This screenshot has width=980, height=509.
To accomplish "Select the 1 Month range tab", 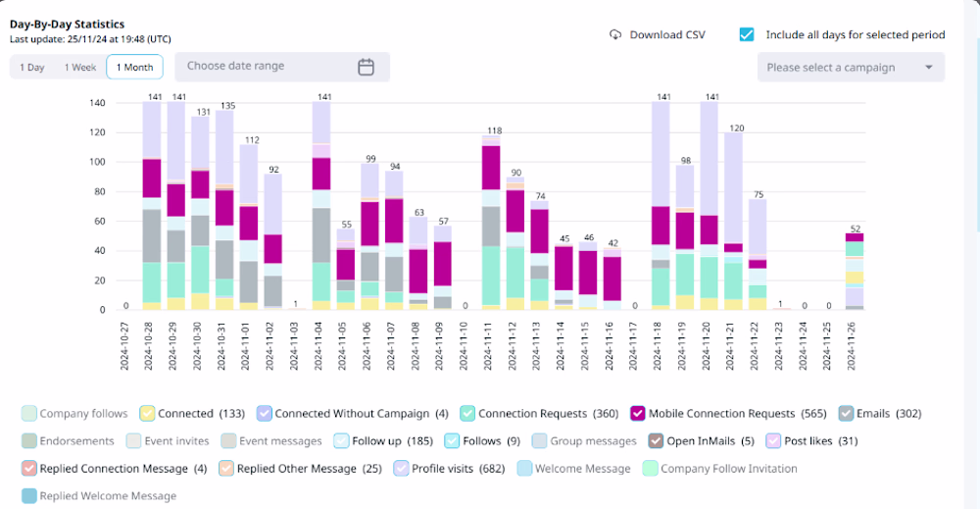I will pos(134,67).
